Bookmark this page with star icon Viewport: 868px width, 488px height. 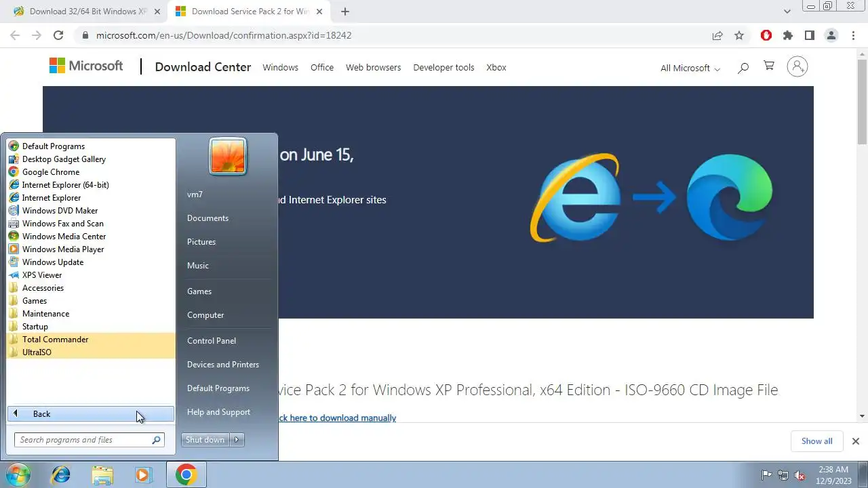(739, 35)
